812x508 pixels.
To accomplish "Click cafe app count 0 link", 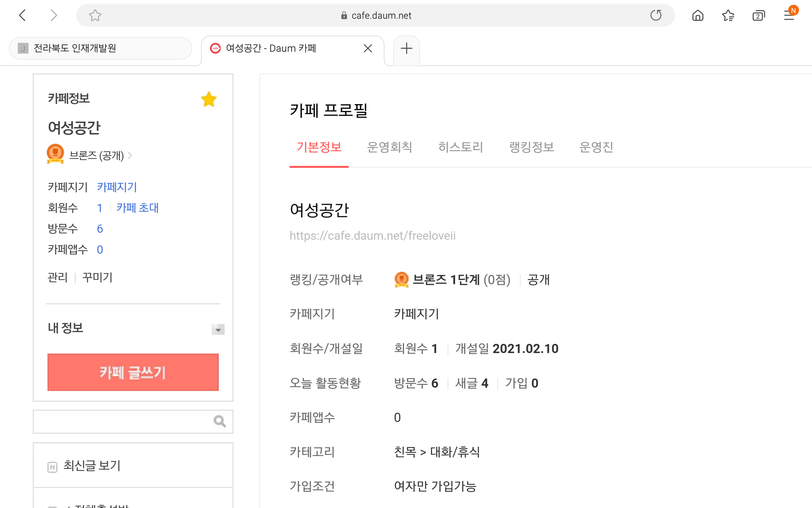I will pos(100,250).
